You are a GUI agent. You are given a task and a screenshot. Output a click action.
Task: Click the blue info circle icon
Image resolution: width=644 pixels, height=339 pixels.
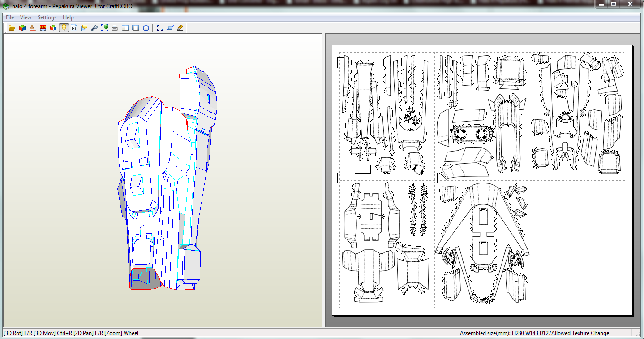146,28
